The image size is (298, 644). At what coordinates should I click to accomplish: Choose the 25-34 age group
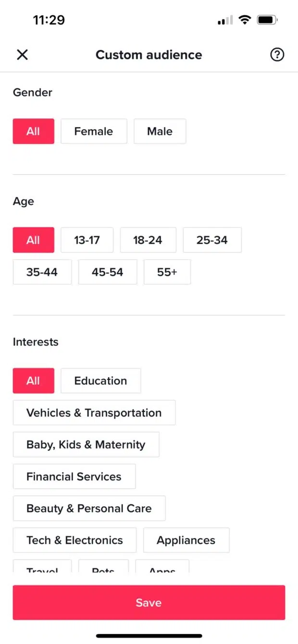point(212,240)
